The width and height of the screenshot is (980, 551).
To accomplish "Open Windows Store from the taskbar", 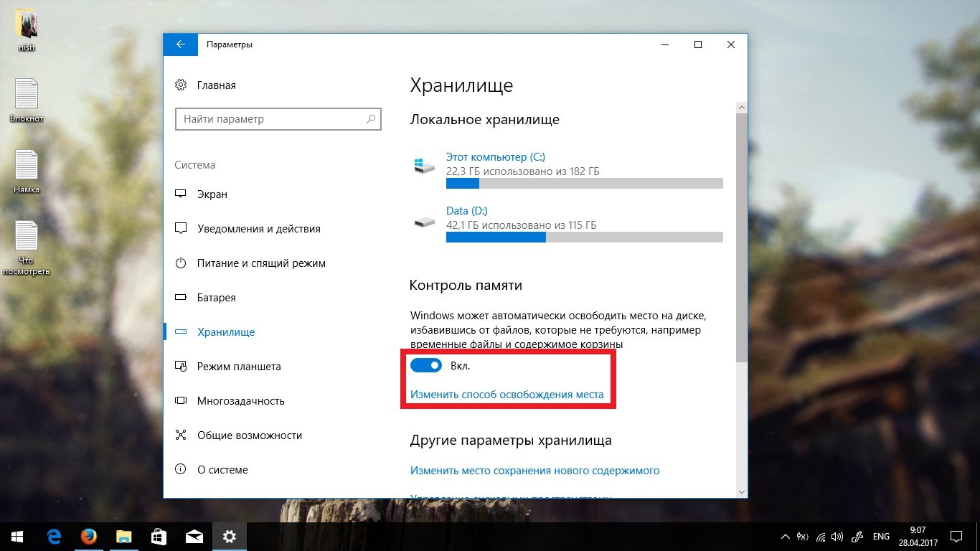I will coord(159,536).
